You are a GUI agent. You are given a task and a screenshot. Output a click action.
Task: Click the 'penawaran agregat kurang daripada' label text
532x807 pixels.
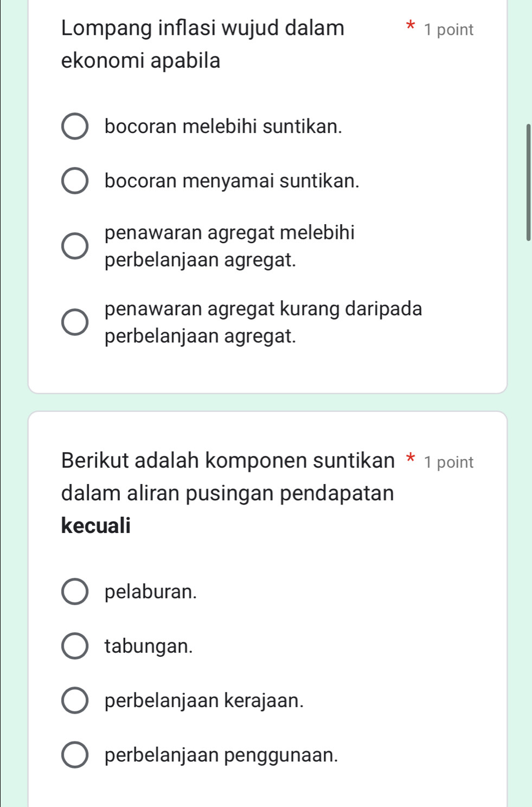263,309
